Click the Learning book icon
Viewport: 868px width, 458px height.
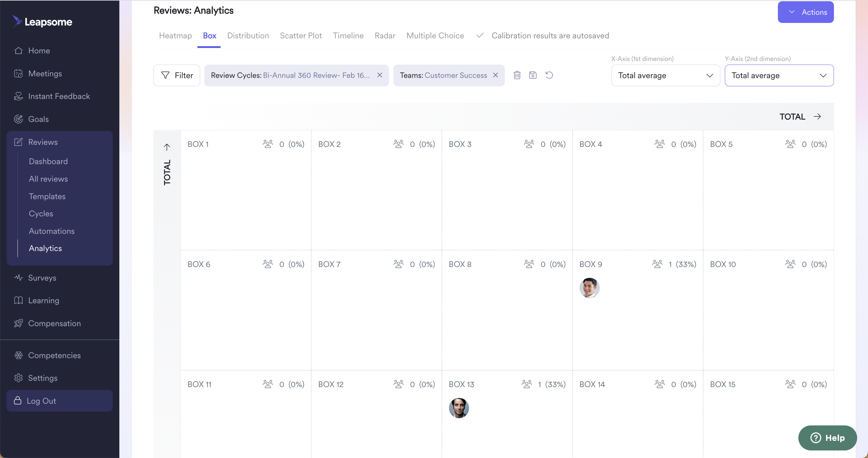(x=18, y=300)
